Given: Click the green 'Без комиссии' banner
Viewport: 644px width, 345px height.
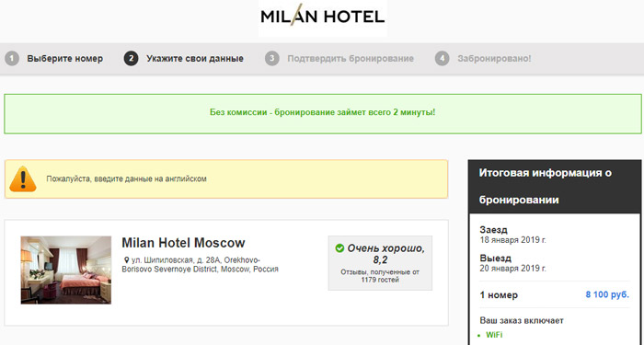Looking at the screenshot, I should pyautogui.click(x=323, y=114).
